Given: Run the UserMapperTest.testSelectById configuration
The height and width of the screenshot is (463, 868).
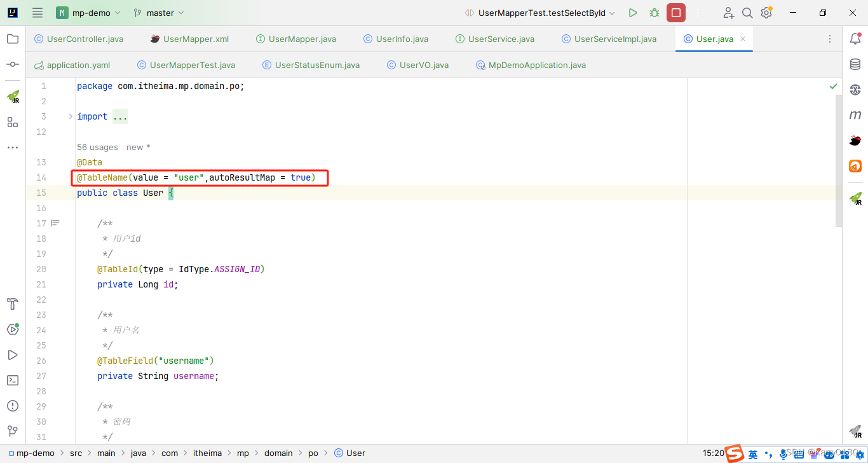Looking at the screenshot, I should [632, 12].
